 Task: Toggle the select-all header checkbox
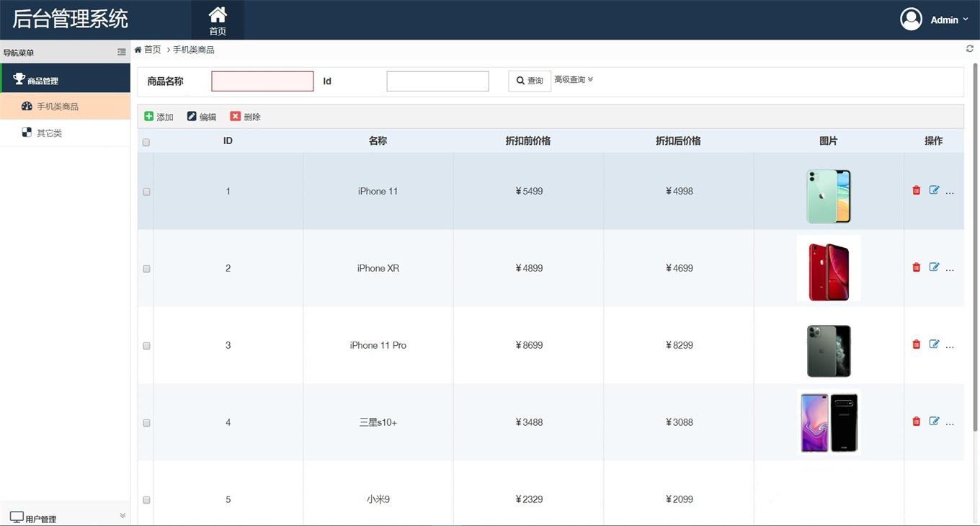[146, 142]
